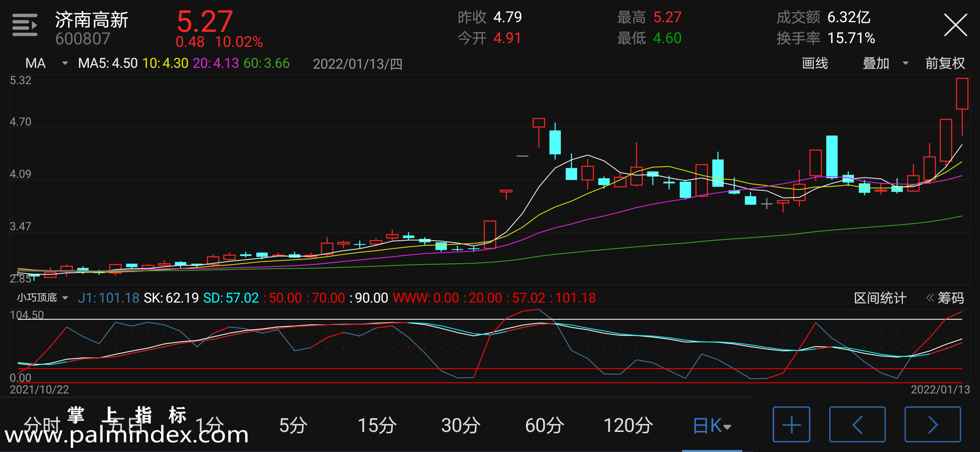Tap the 104.50 indicator axis label

[x=27, y=315]
